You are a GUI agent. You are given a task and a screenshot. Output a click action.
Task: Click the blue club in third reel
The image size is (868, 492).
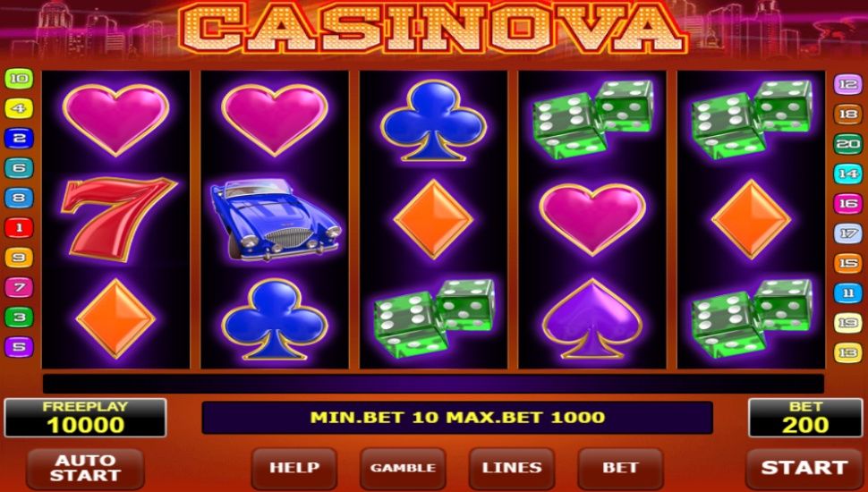pos(433,121)
